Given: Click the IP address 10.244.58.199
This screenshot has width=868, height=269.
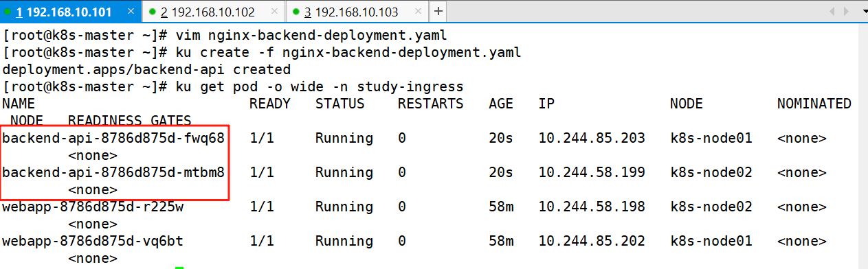Looking at the screenshot, I should [x=592, y=173].
